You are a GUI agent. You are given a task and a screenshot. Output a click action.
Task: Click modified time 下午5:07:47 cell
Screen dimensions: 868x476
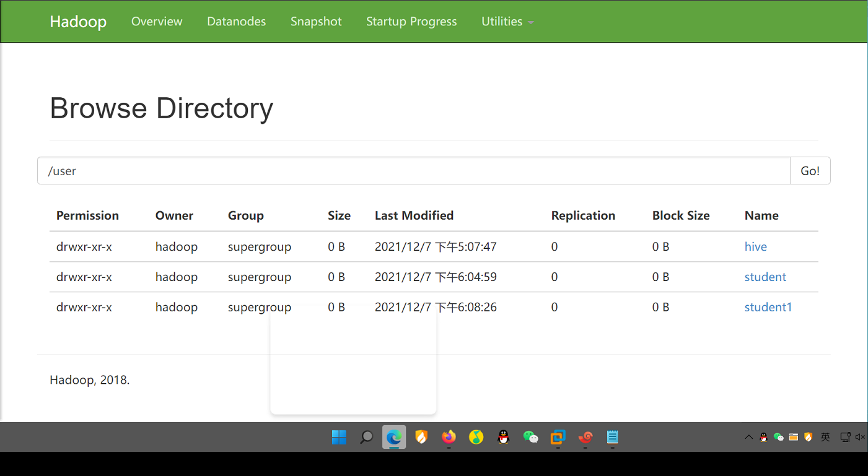click(436, 246)
